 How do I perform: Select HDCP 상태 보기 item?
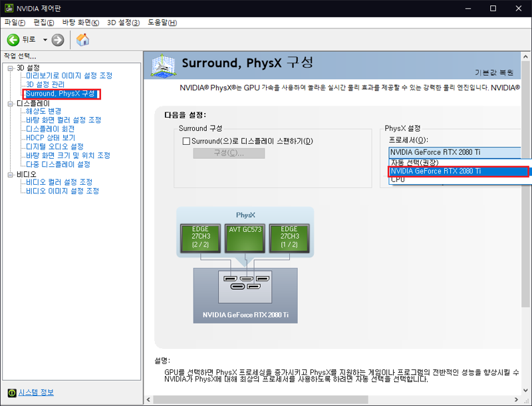(x=51, y=138)
